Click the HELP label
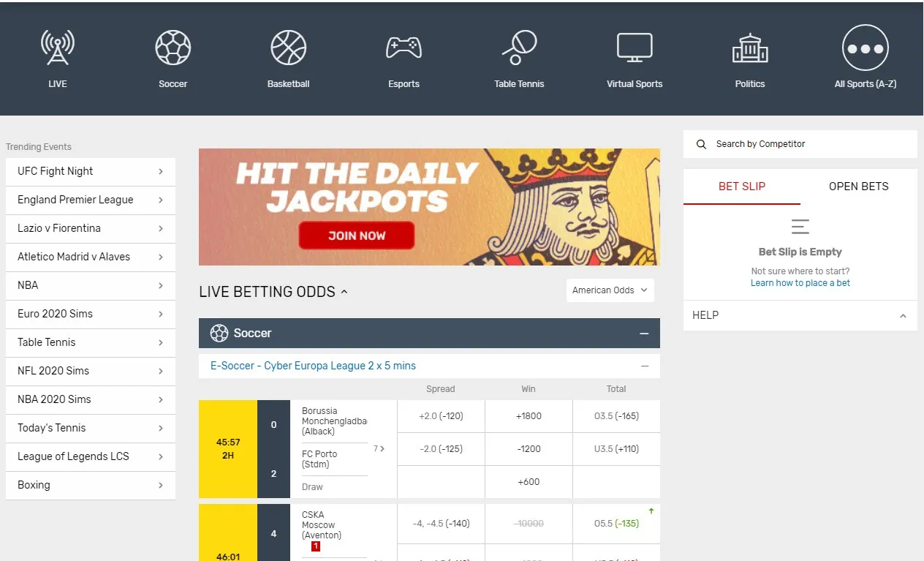This screenshot has height=561, width=924. [x=705, y=315]
